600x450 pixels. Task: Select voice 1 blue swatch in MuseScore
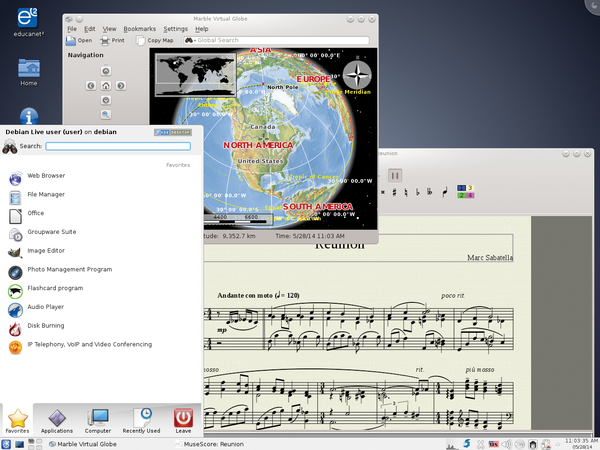pos(461,188)
